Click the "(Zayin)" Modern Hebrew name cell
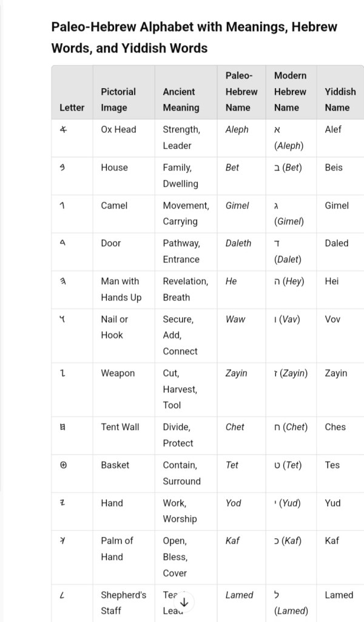The image size is (364, 622). (291, 373)
